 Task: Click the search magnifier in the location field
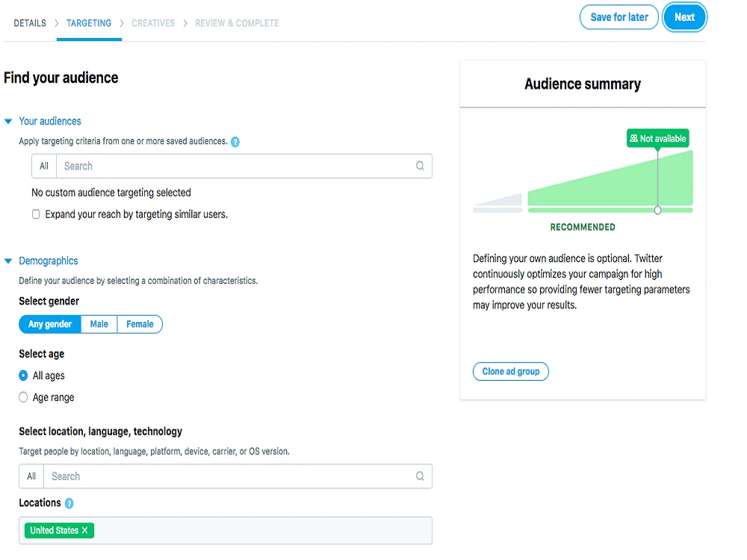pos(419,476)
